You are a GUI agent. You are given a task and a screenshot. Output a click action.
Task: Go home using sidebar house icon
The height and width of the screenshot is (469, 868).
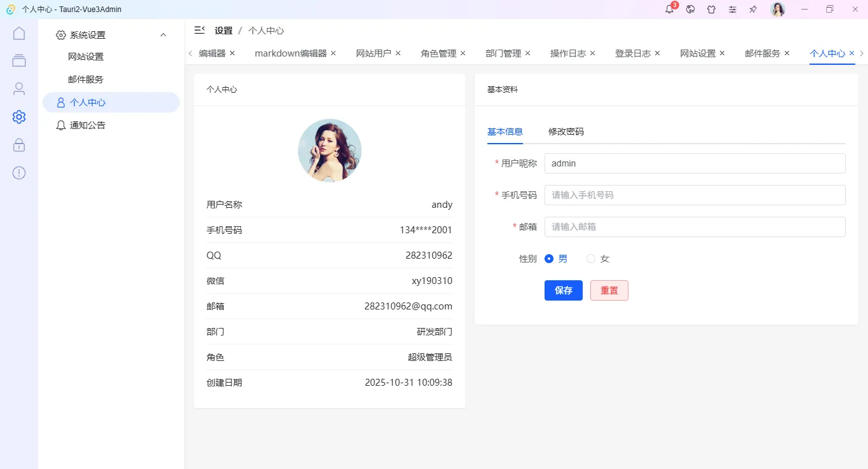point(18,32)
